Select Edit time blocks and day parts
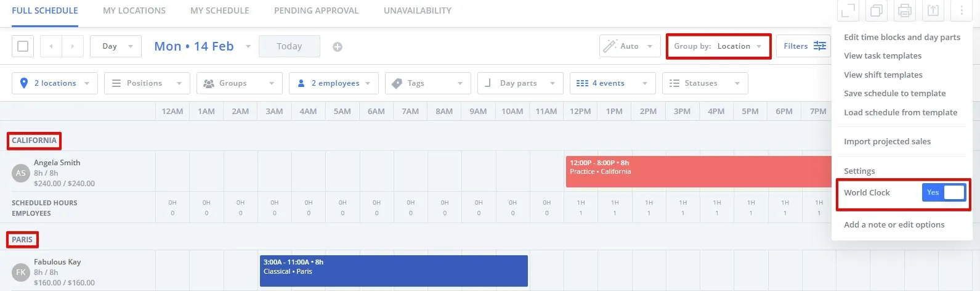Viewport: 980px width, 291px height. 902,37
